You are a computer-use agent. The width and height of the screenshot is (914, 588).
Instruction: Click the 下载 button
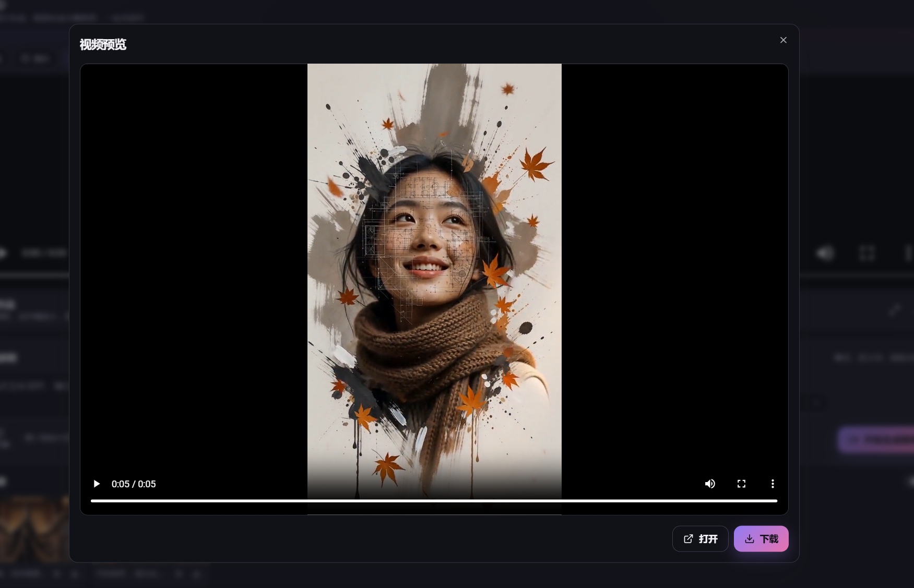click(761, 538)
